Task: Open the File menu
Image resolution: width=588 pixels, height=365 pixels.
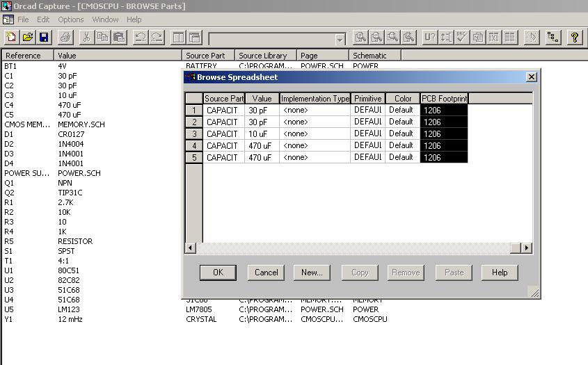Action: [x=23, y=19]
